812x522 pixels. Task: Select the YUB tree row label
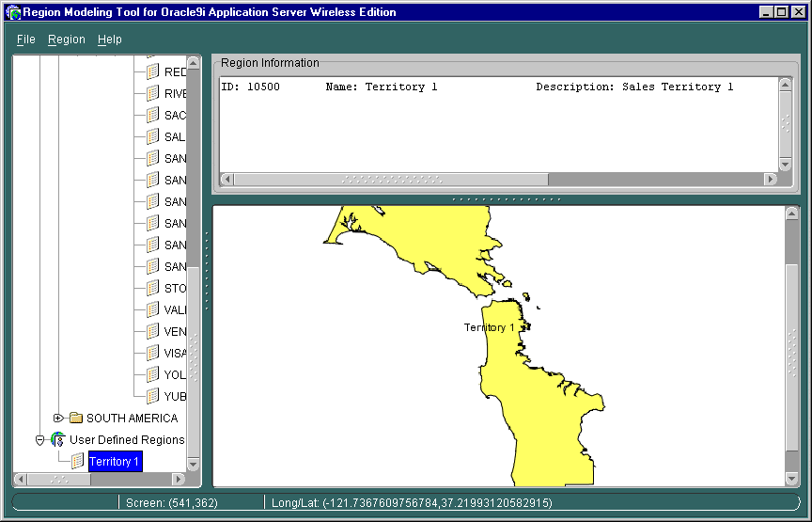point(175,397)
